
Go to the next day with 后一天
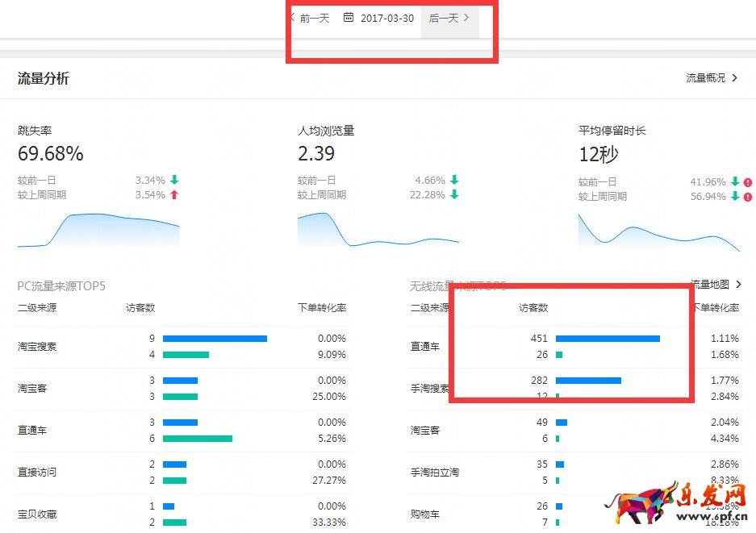pyautogui.click(x=443, y=19)
